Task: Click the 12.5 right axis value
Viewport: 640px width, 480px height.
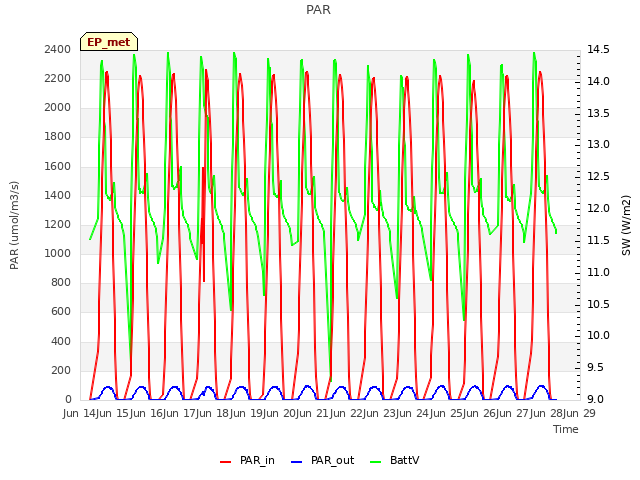Action: 598,177
